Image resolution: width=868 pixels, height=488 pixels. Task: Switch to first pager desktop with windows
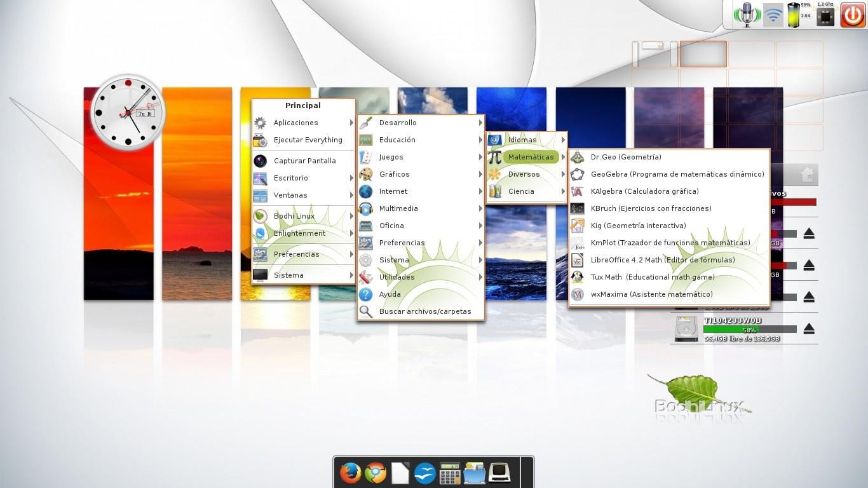pos(656,54)
